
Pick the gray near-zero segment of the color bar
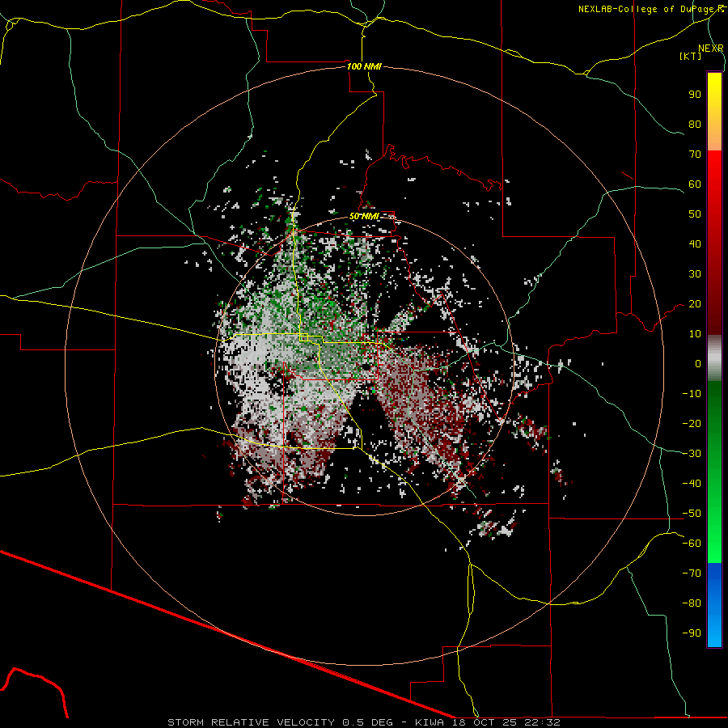point(714,358)
